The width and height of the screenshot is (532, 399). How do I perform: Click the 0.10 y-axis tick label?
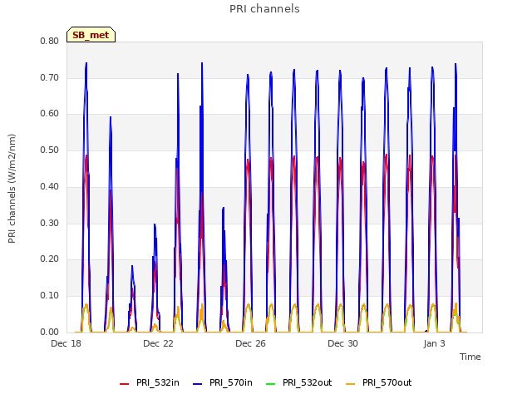(50, 296)
